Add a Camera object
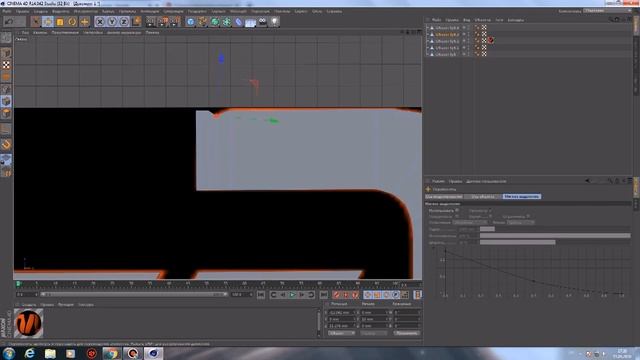This screenshot has height=360, width=640. click(262, 21)
